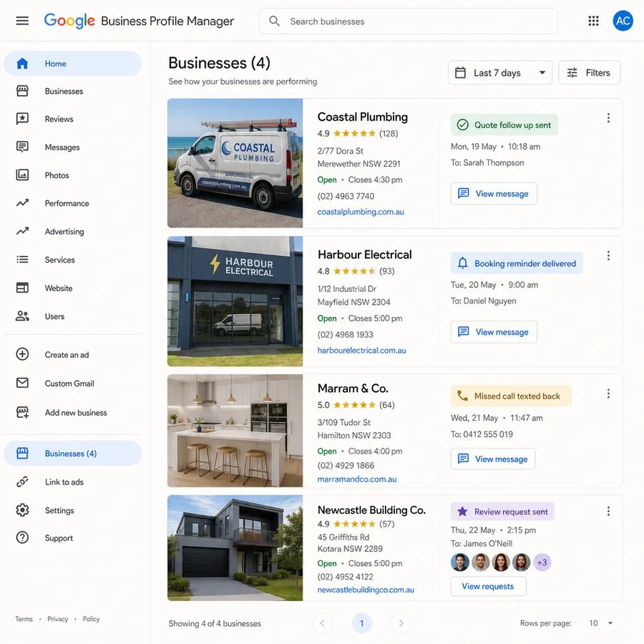Click the Google logo
This screenshot has height=644, width=644.
tap(69, 21)
